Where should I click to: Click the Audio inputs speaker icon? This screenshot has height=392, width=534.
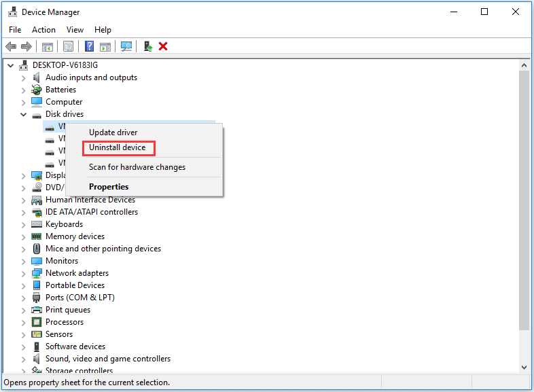(37, 77)
